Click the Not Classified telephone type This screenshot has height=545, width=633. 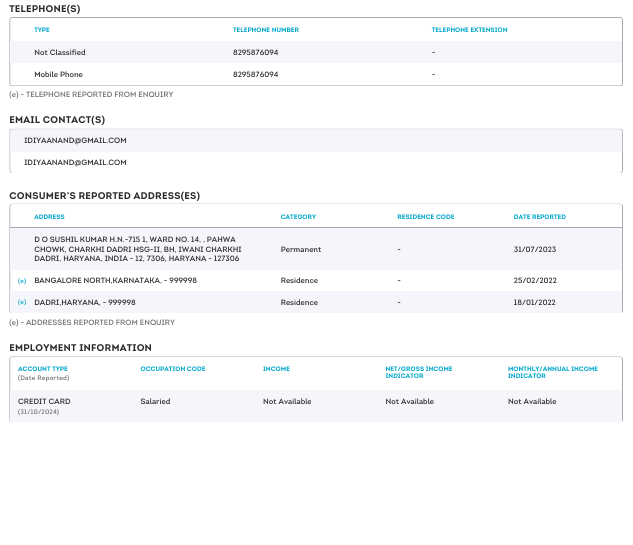(x=60, y=52)
